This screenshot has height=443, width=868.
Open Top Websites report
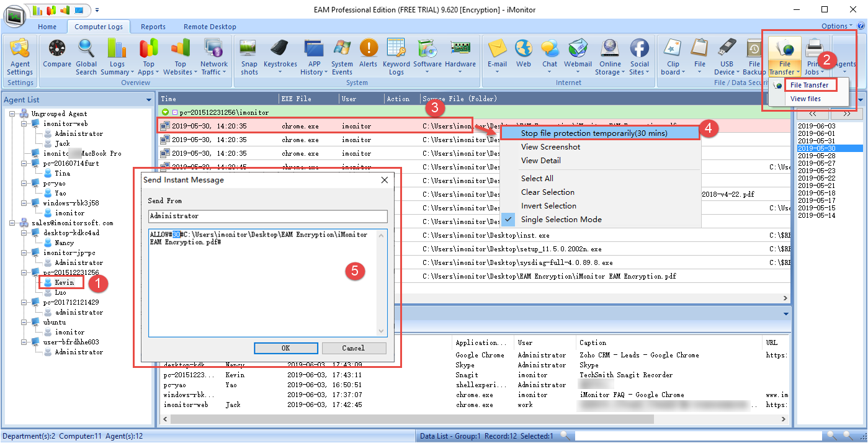180,56
